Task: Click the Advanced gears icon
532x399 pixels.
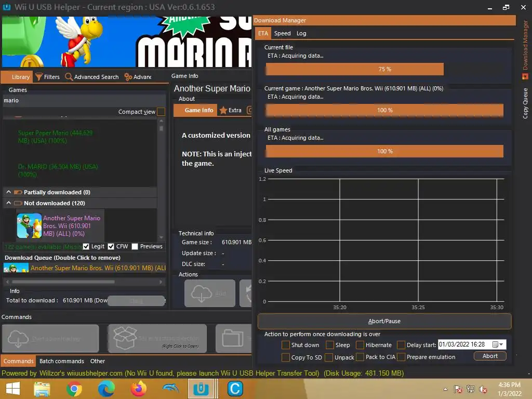Action: [x=128, y=77]
